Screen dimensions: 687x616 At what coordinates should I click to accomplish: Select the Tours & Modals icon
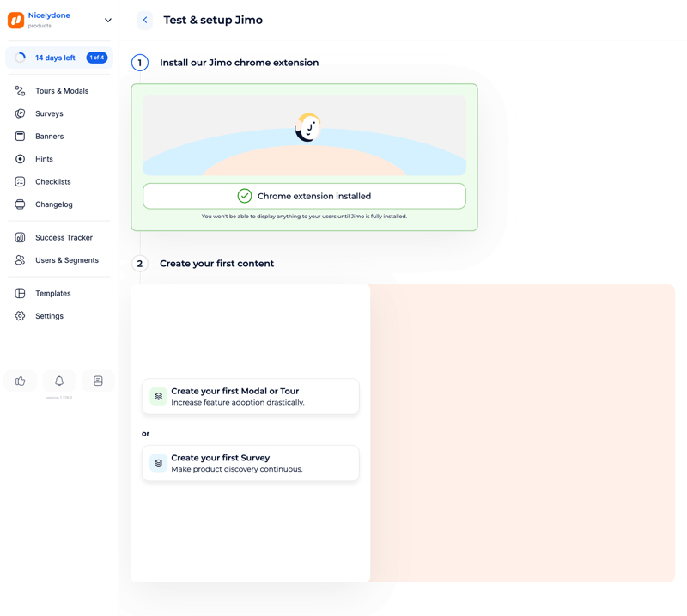(x=19, y=90)
